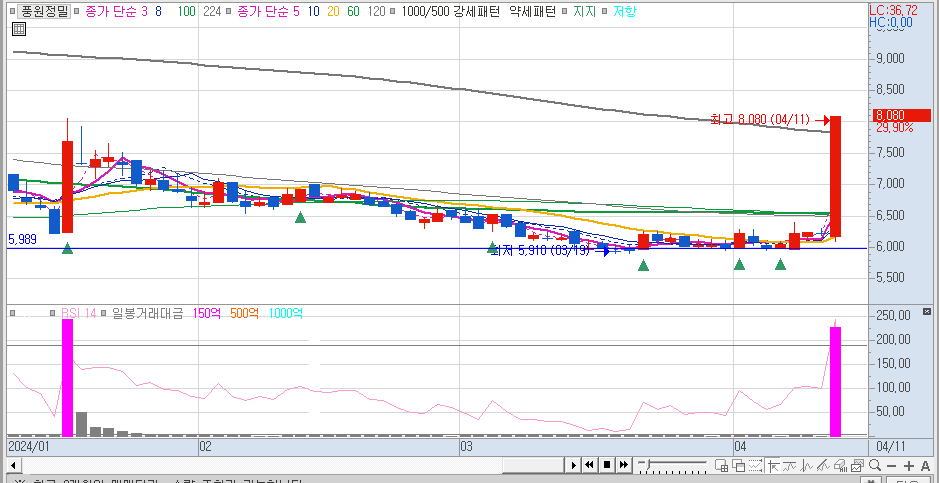Click the magenta volume bar on 04/11
This screenshot has width=939, height=483.
pyautogui.click(x=835, y=381)
